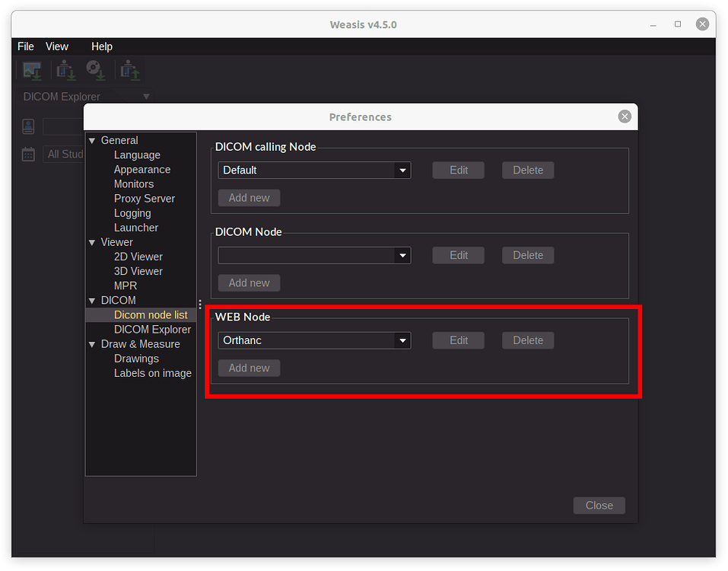
Task: Select 2D Viewer in preferences tree
Action: (138, 257)
